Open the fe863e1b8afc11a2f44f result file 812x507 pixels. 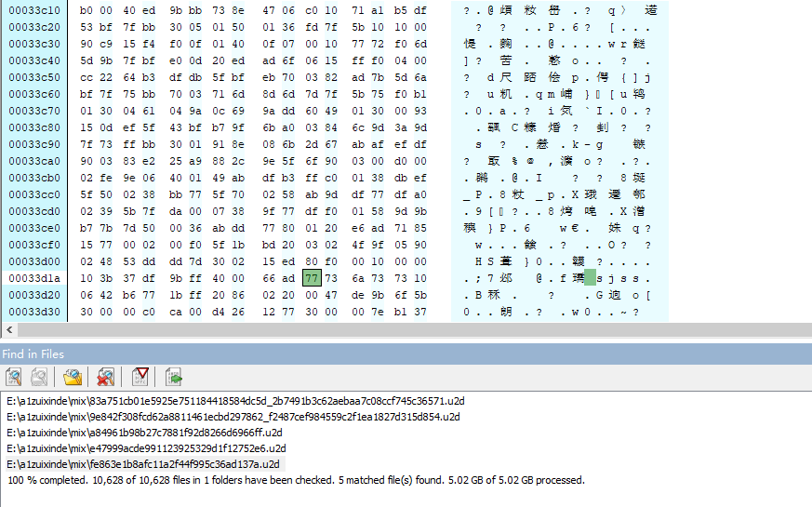click(142, 464)
